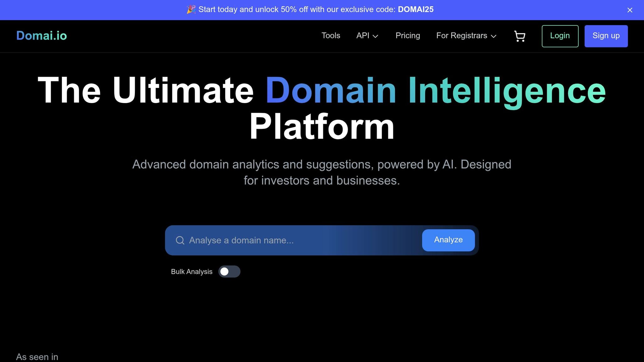Screen dimensions: 644x362
Task: Click the Bulk Analysis label
Action: pyautogui.click(x=192, y=272)
